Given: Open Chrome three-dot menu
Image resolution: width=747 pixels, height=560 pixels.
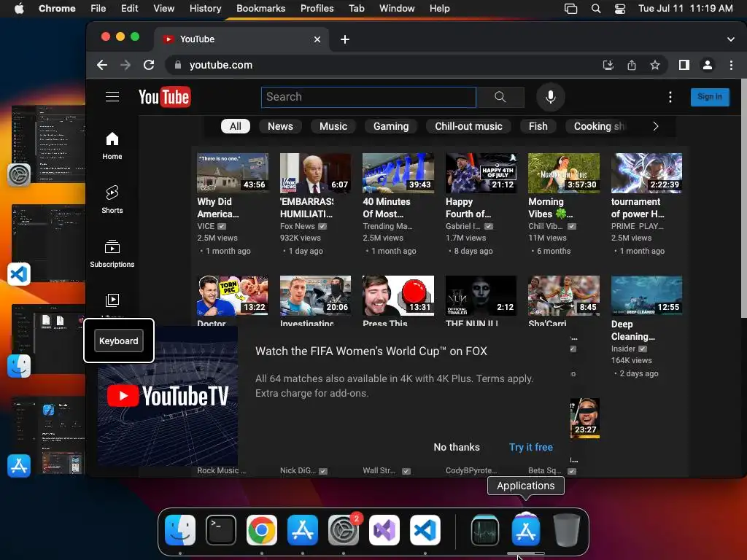Looking at the screenshot, I should point(731,65).
